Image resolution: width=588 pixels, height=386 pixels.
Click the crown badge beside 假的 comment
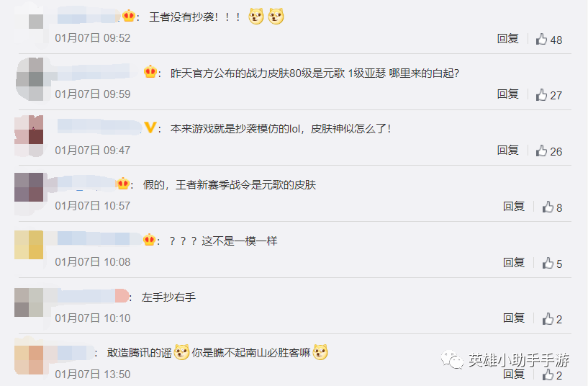[123, 184]
